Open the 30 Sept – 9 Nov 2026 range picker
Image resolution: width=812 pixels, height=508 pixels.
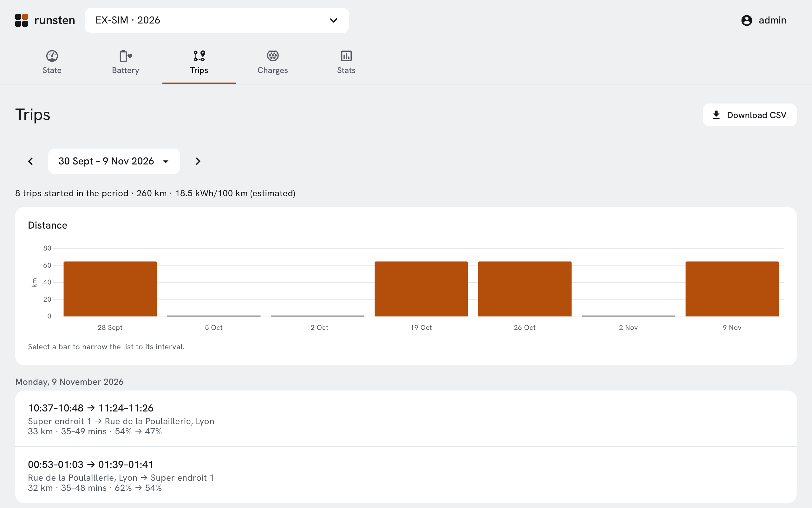click(x=114, y=161)
